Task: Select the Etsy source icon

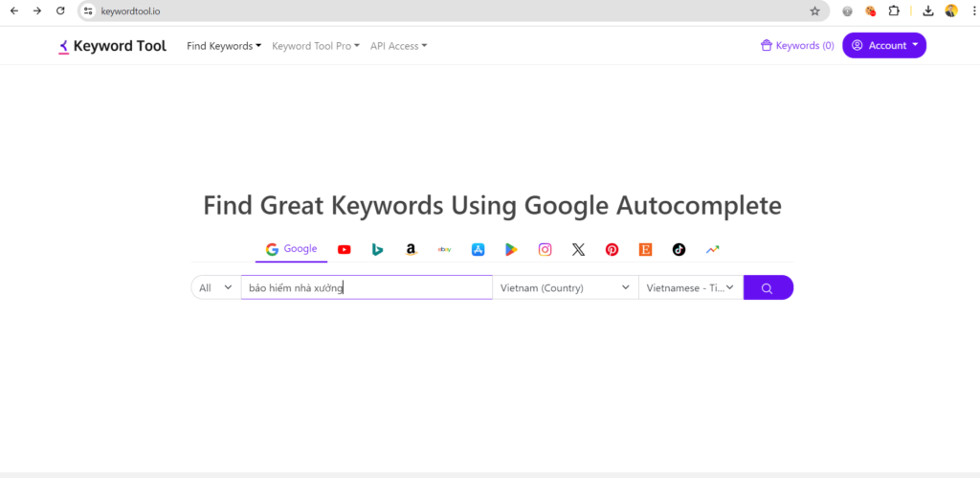Action: 646,250
